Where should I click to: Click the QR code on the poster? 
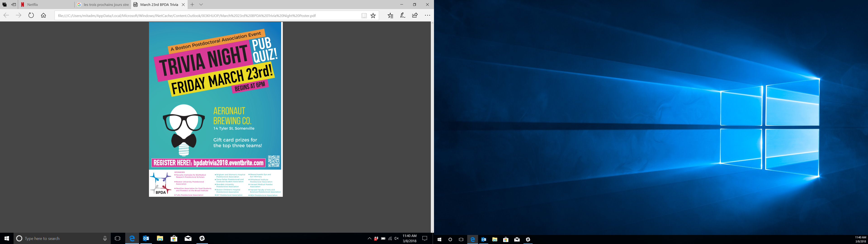pyautogui.click(x=274, y=161)
